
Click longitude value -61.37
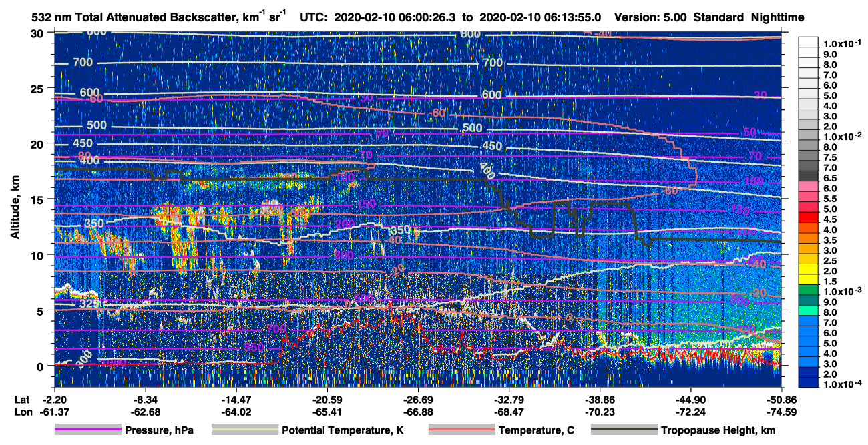(54, 412)
